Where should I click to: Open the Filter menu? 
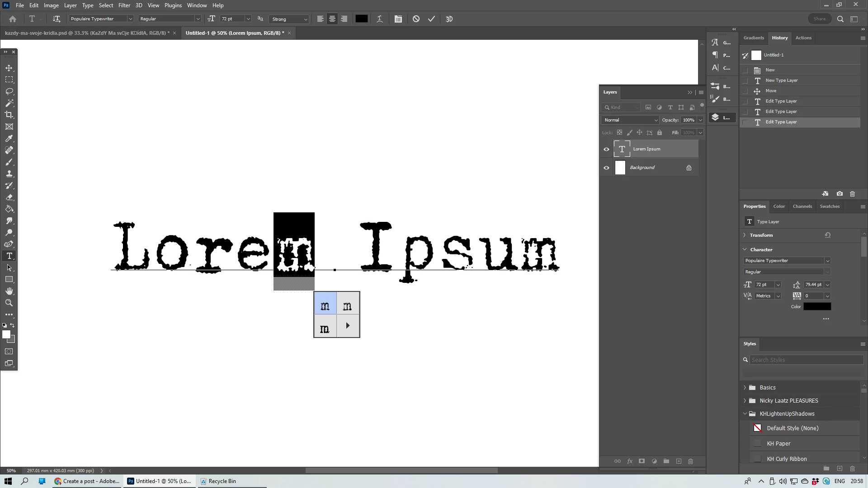pyautogui.click(x=124, y=5)
